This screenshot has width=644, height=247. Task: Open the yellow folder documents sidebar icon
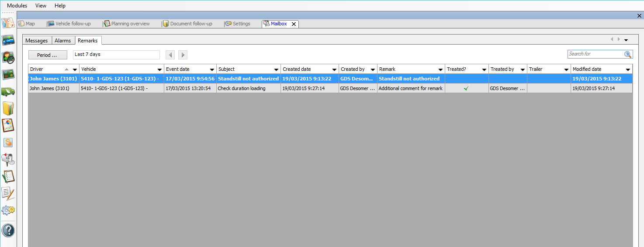pos(8,108)
